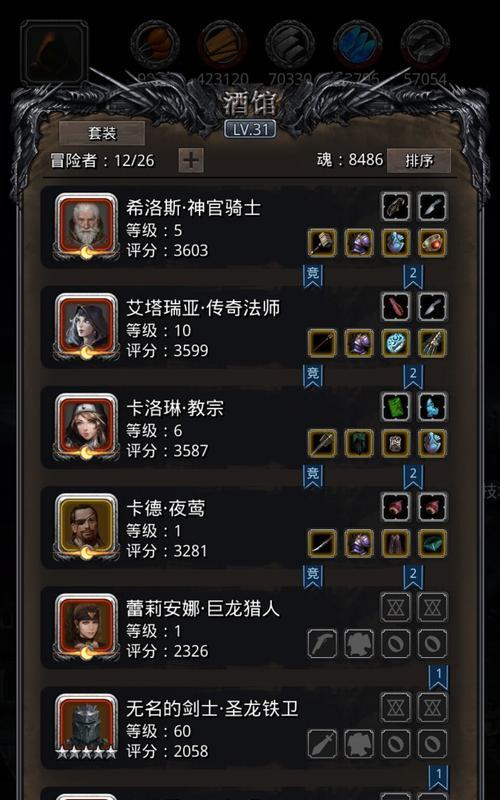This screenshot has height=800, width=500.
Task: Click the blue crystal resource icon
Action: [358, 45]
